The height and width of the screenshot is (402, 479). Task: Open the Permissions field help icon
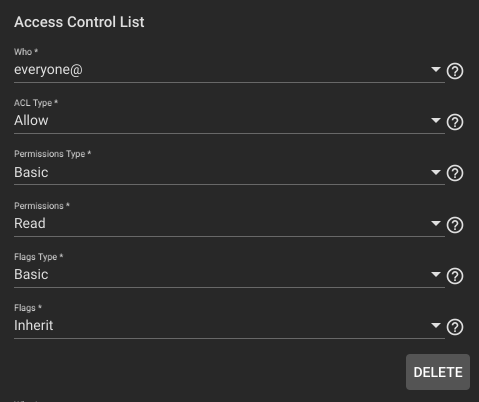[x=455, y=225]
